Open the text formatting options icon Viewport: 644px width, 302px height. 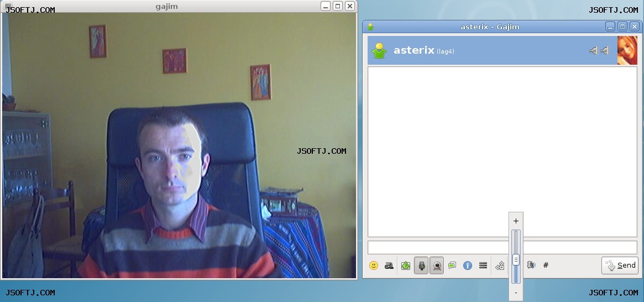coord(389,265)
